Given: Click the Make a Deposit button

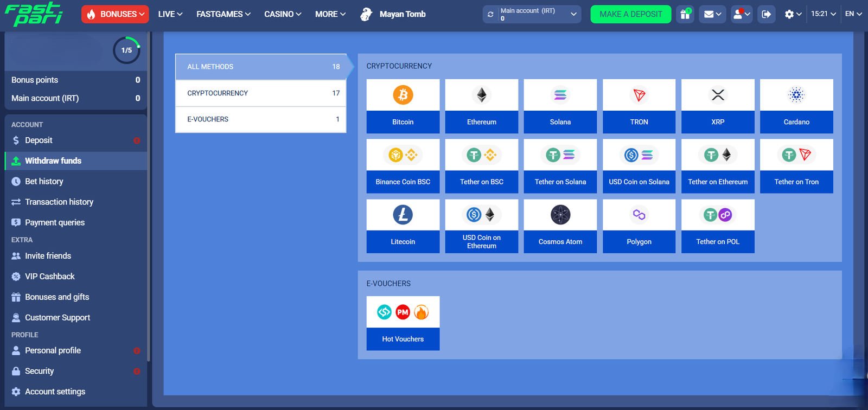Looking at the screenshot, I should coord(630,14).
